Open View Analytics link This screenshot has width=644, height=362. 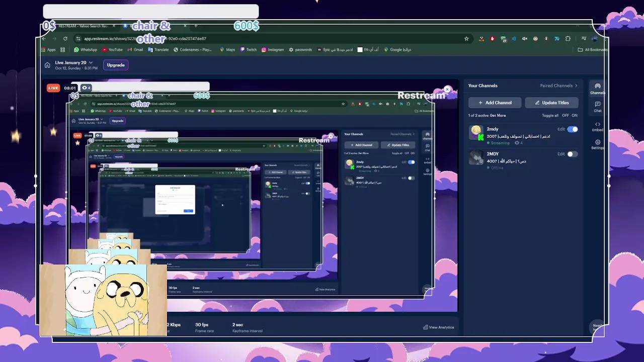click(x=438, y=327)
